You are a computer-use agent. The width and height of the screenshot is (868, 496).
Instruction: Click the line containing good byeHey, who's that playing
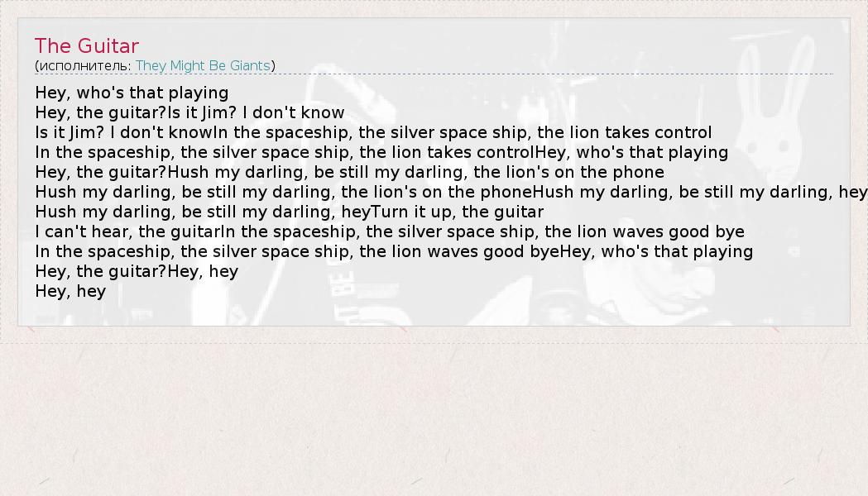click(x=394, y=251)
